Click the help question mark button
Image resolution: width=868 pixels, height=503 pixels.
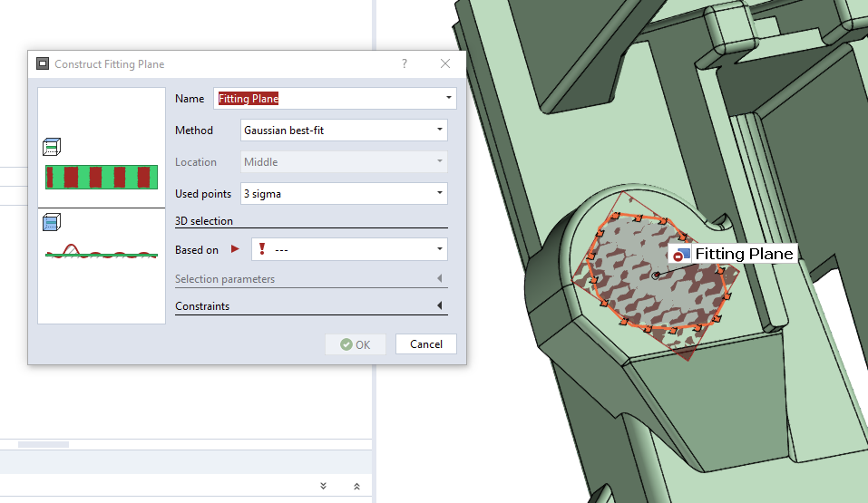(405, 64)
